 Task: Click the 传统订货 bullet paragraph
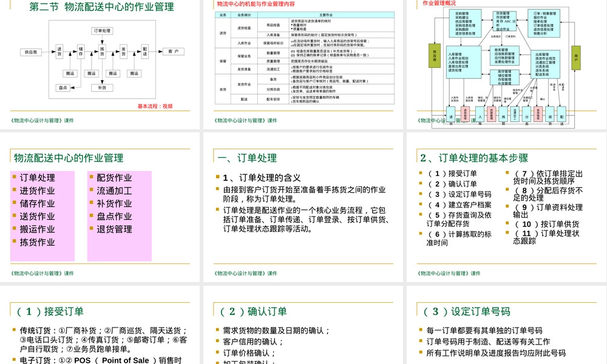click(103, 340)
